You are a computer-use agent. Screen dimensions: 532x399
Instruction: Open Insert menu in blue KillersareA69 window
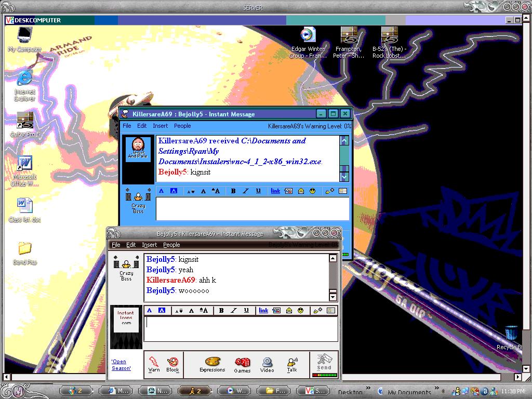pyautogui.click(x=160, y=126)
